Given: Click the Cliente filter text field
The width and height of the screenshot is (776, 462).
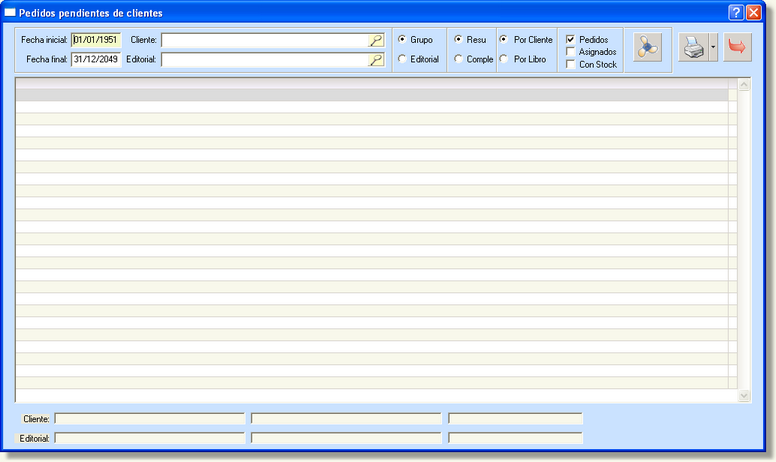Looking at the screenshot, I should (265, 41).
